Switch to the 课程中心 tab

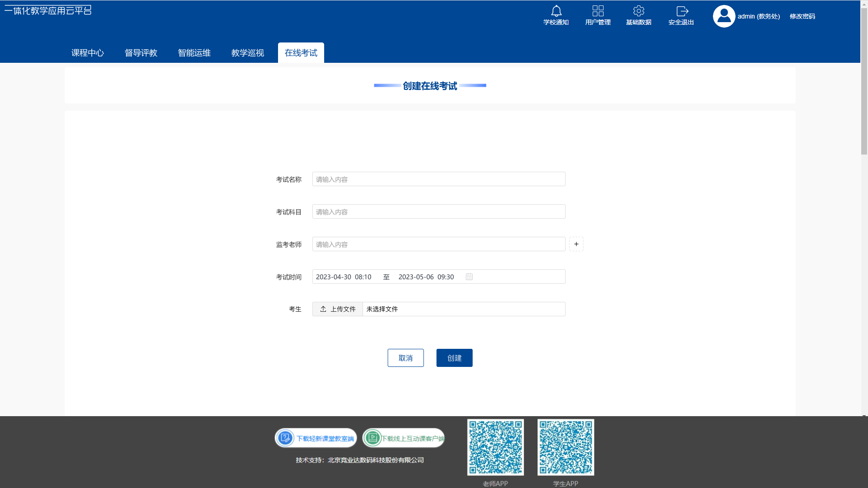tap(88, 53)
